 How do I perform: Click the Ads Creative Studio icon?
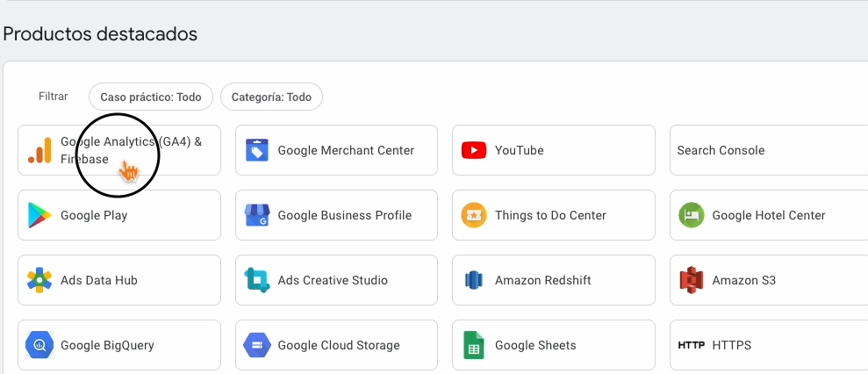pyautogui.click(x=256, y=281)
